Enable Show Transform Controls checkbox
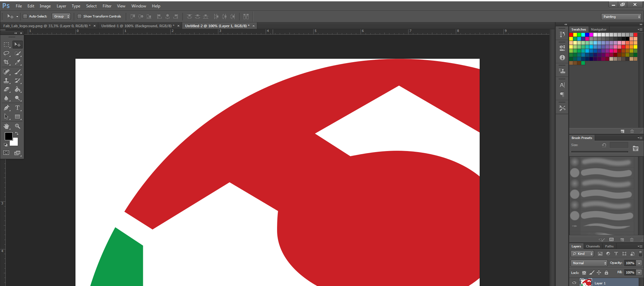644x286 pixels. click(x=79, y=16)
